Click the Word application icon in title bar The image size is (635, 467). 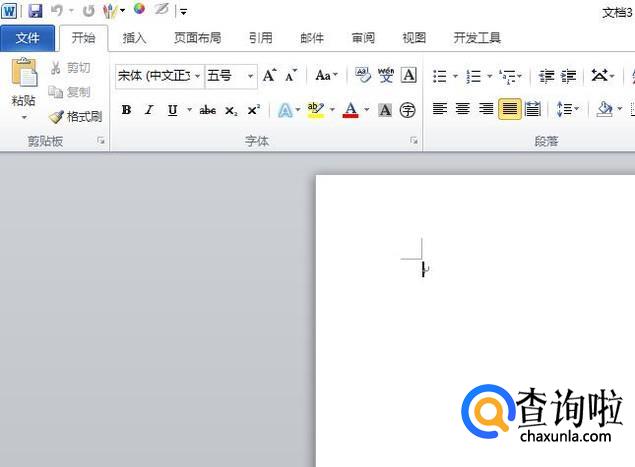[x=9, y=11]
